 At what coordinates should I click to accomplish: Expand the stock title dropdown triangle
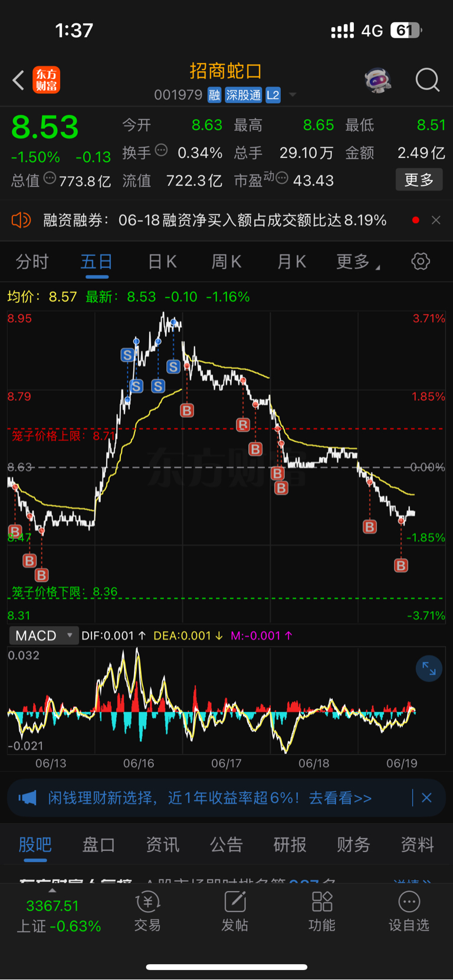(293, 95)
